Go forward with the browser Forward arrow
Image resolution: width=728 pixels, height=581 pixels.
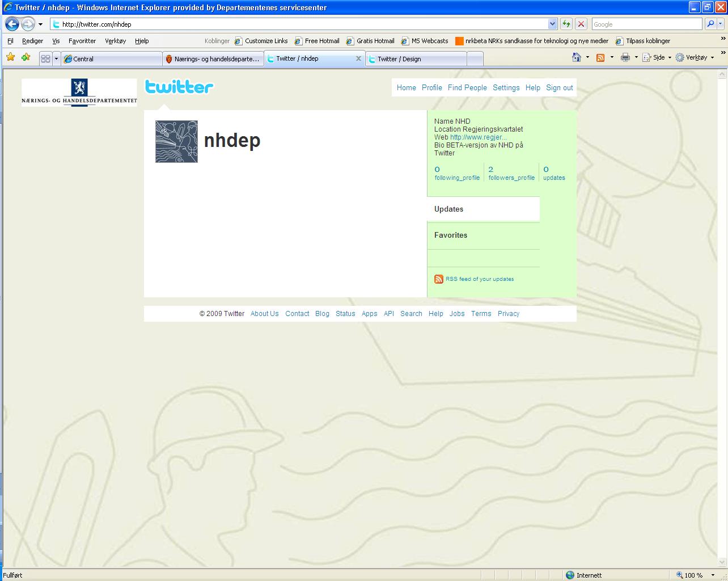coord(28,24)
